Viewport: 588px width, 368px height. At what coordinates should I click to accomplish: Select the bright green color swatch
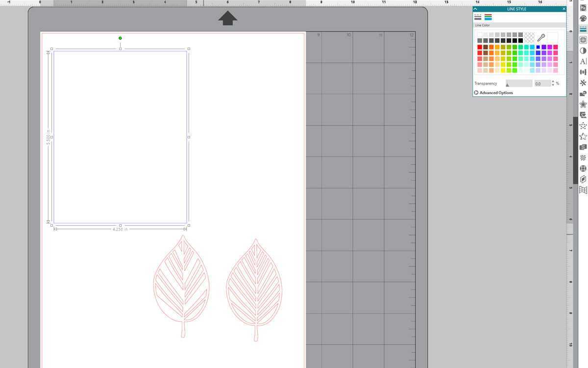(x=514, y=47)
